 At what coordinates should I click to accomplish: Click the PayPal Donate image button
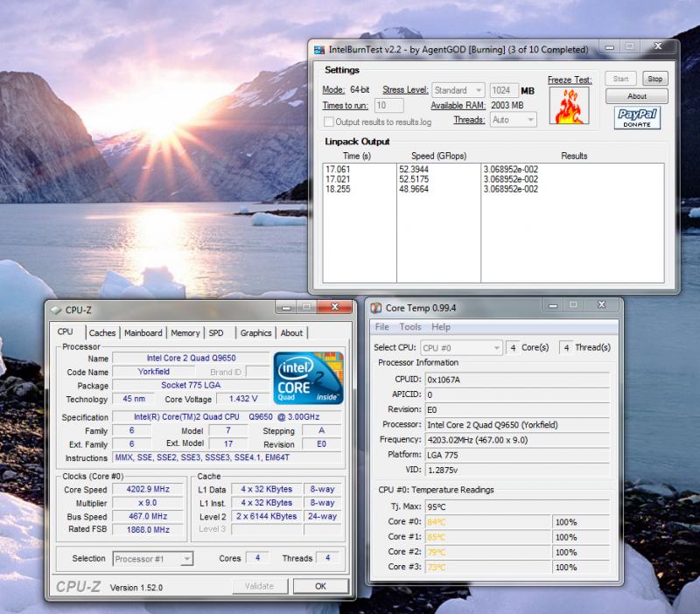(x=637, y=118)
